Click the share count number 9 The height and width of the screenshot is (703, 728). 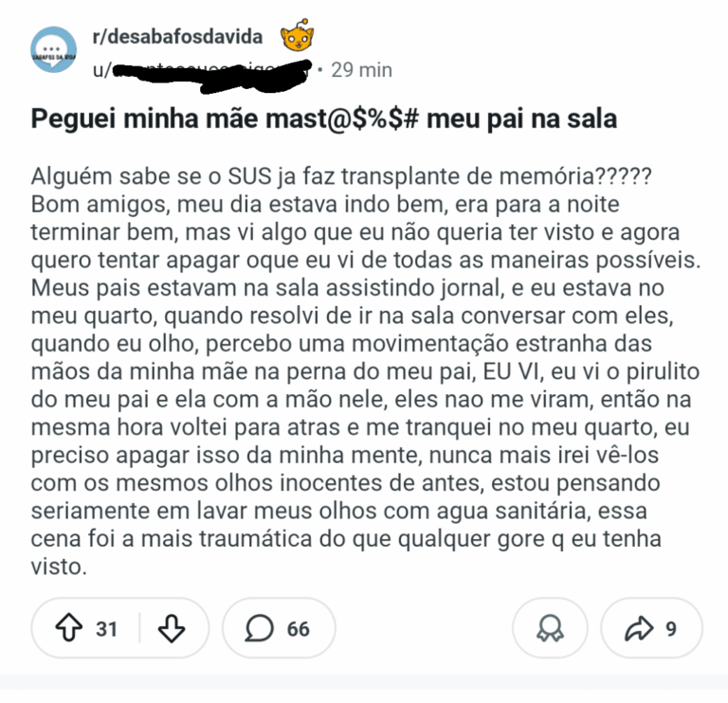[x=670, y=628]
